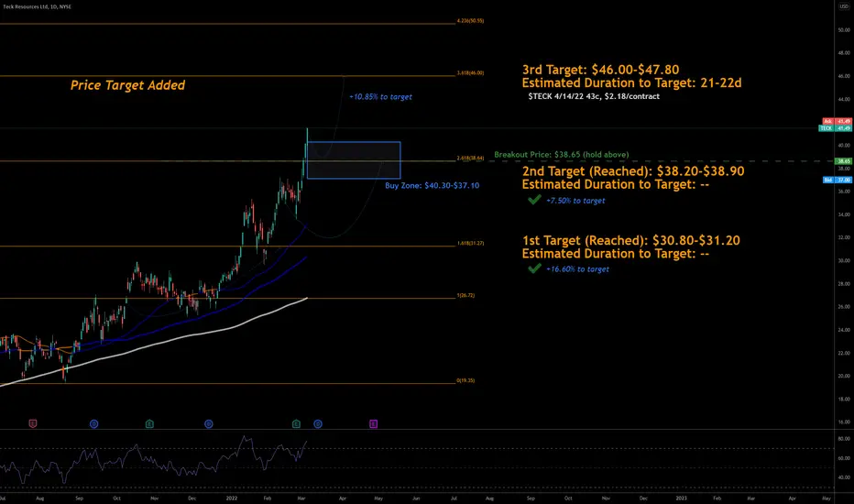Select the '1st Target (Reached): $30.80-$31.20' text
This screenshot has width=854, height=504.
[x=630, y=240]
